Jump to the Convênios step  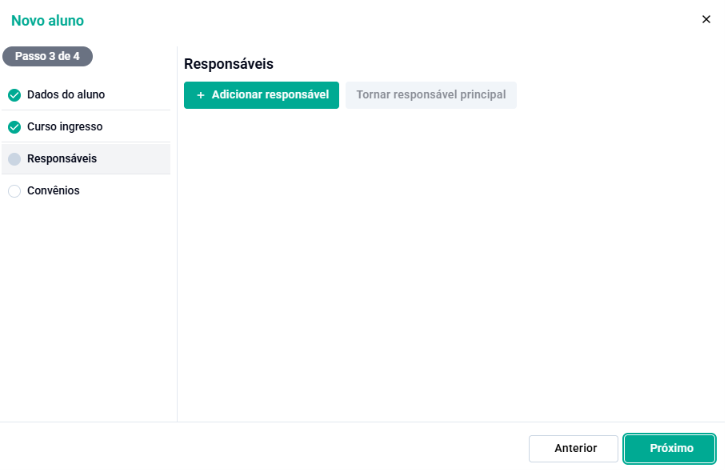point(86,191)
